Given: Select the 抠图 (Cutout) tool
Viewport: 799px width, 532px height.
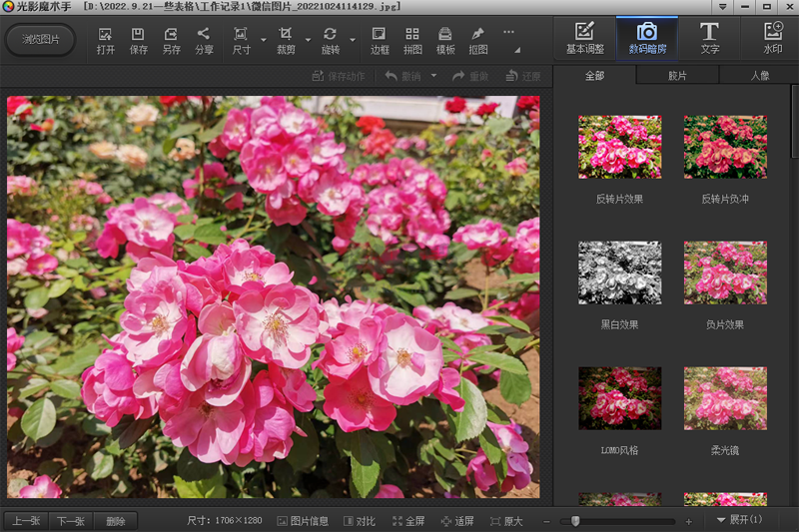Looking at the screenshot, I should pyautogui.click(x=478, y=40).
